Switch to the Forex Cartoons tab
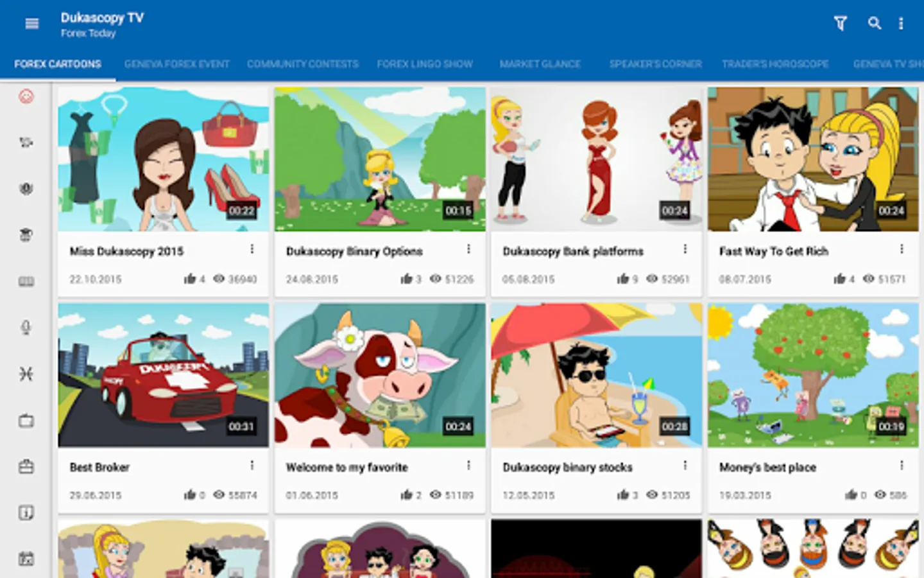This screenshot has width=924, height=578. pos(58,64)
